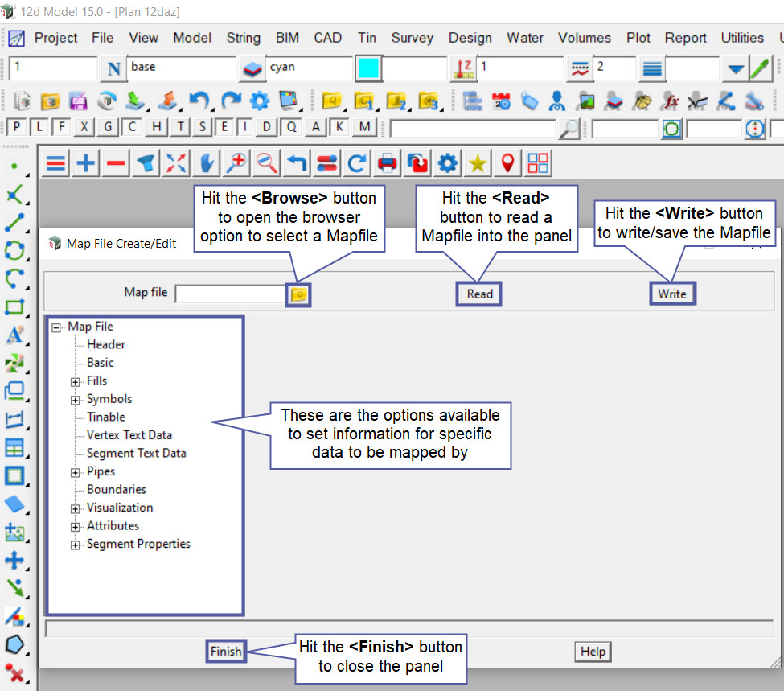This screenshot has height=691, width=784.
Task: Expand the Fills tree node
Action: [x=76, y=381]
